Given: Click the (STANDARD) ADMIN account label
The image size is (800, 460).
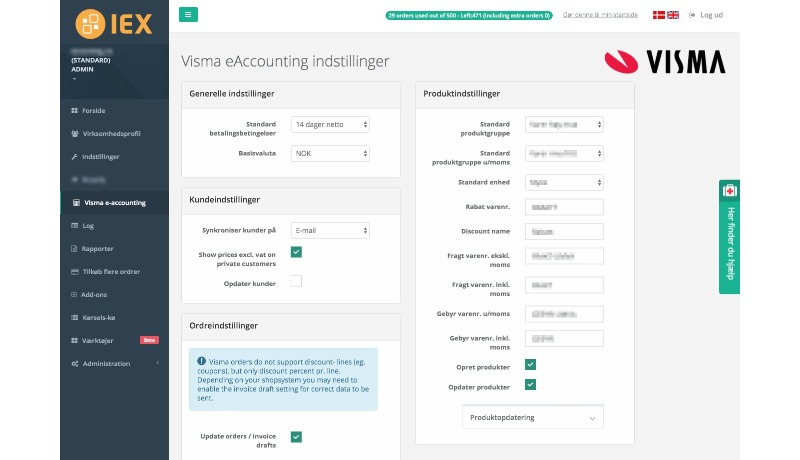Looking at the screenshot, I should tap(91, 65).
